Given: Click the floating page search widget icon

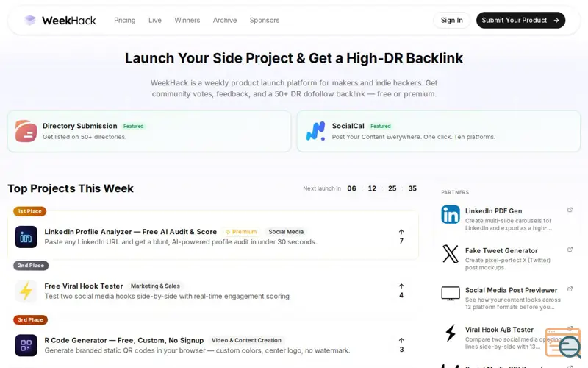Looking at the screenshot, I should click(x=563, y=342).
